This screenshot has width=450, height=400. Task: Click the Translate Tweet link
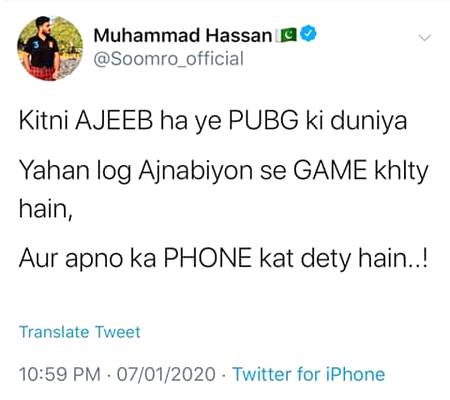pos(80,332)
